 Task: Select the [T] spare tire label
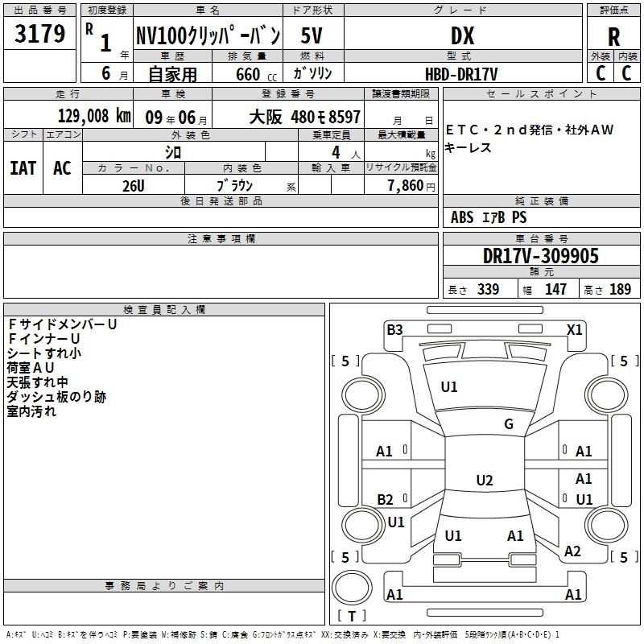(351, 617)
